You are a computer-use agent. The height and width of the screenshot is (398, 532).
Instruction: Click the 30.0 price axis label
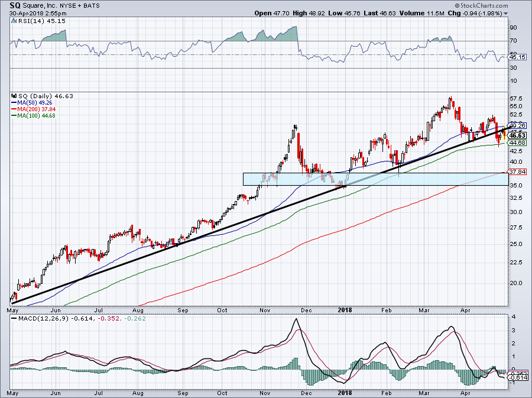(515, 212)
